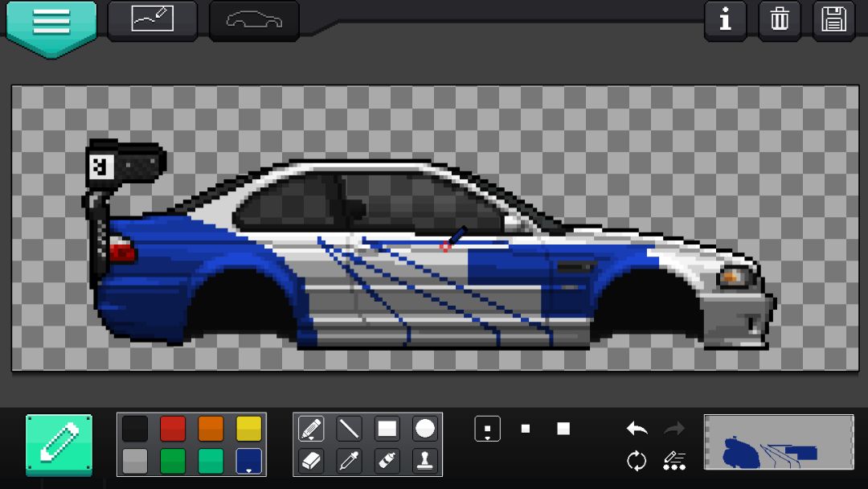This screenshot has height=489, width=868.
Task: Switch to the car silhouette tab
Action: (254, 20)
